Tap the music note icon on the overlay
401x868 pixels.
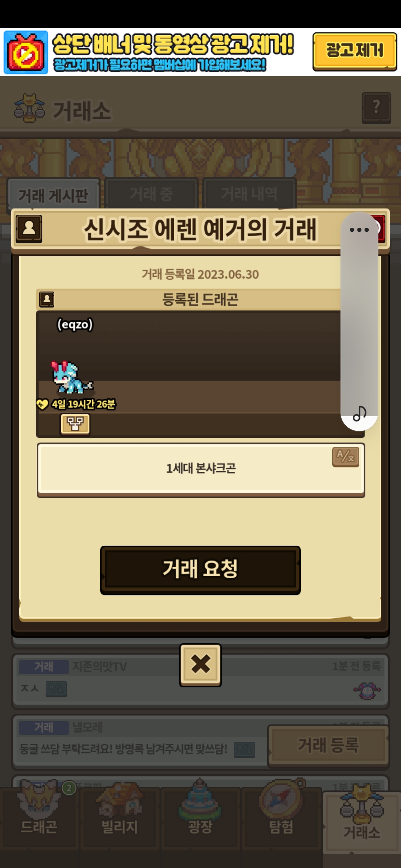pos(359,414)
